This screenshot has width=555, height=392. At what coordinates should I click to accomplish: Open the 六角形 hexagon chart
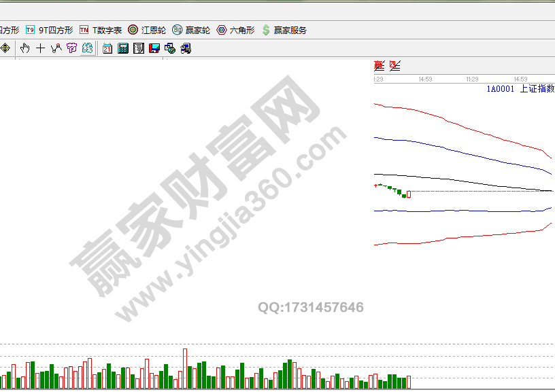coord(235,30)
